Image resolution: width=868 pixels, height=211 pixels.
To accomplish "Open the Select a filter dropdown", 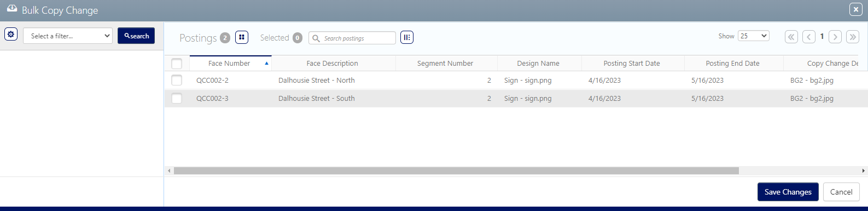I will pos(68,36).
